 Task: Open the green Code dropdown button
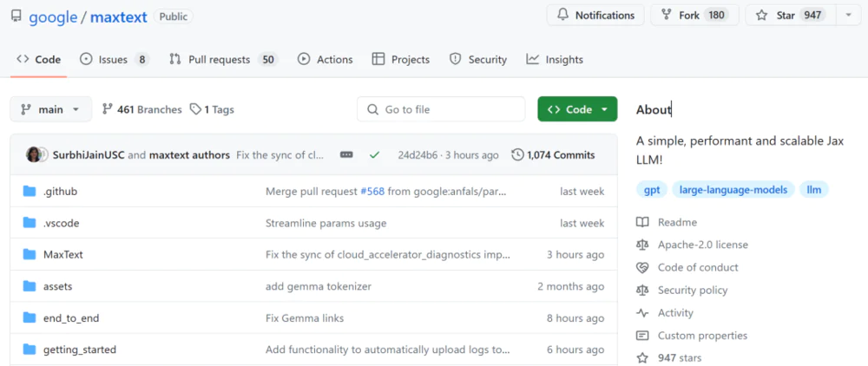(x=577, y=109)
